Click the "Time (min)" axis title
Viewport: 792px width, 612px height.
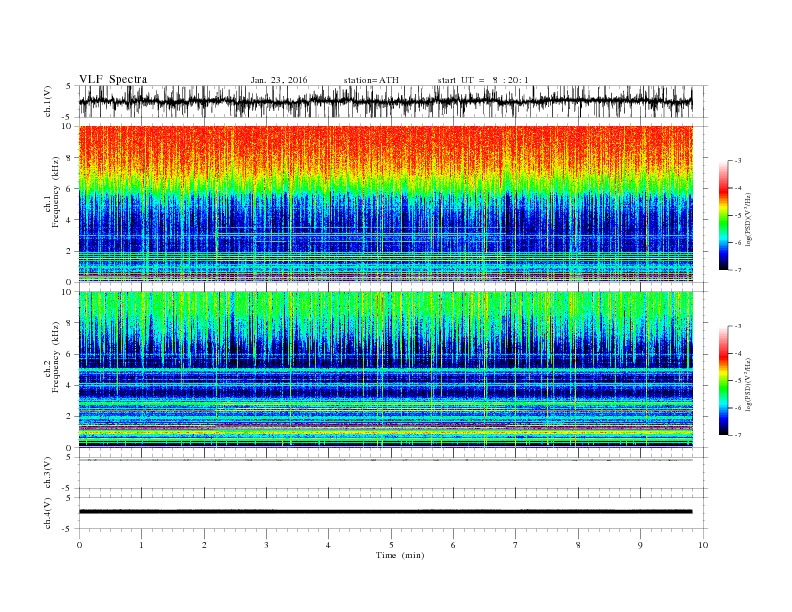click(400, 555)
